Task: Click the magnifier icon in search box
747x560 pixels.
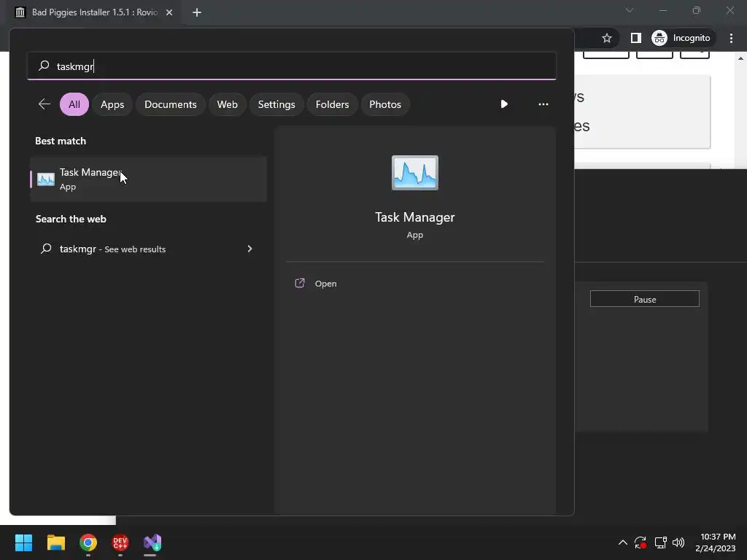Action: pos(44,66)
